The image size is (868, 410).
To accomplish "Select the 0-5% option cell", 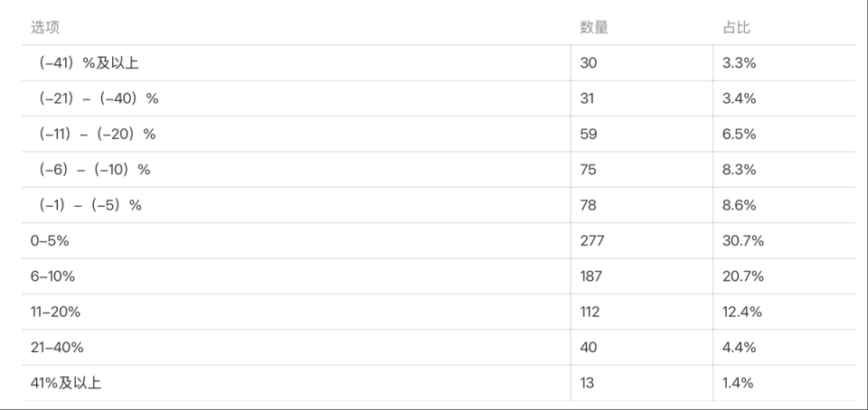I will pos(50,241).
